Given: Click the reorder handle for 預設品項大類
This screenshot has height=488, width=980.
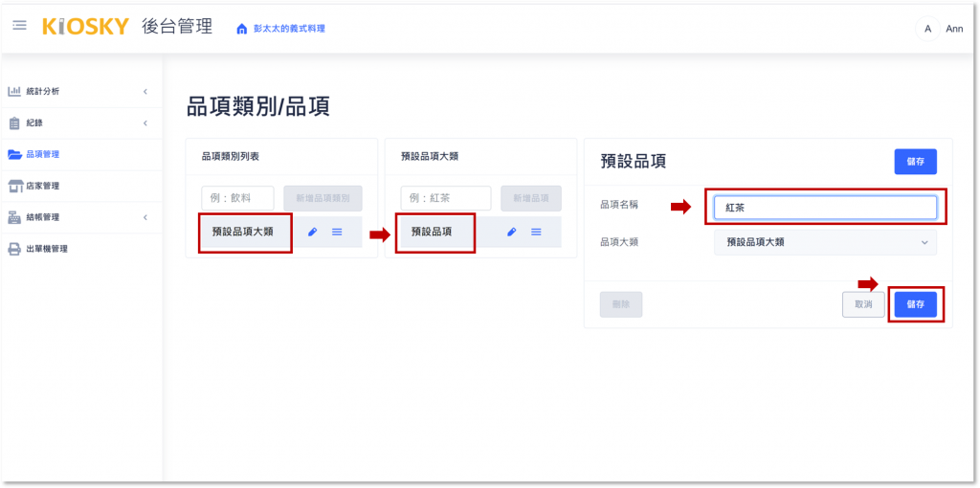Looking at the screenshot, I should point(337,232).
